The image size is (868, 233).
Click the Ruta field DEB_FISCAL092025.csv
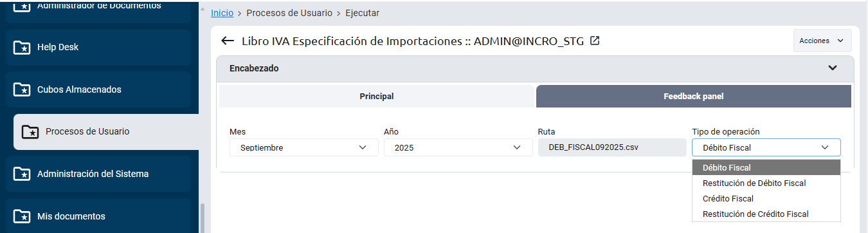[x=612, y=147]
